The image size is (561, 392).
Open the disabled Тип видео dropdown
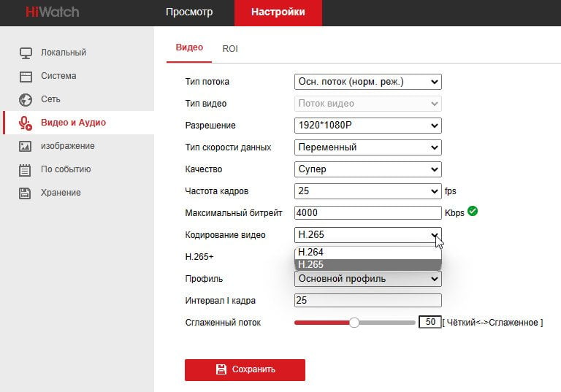point(368,104)
